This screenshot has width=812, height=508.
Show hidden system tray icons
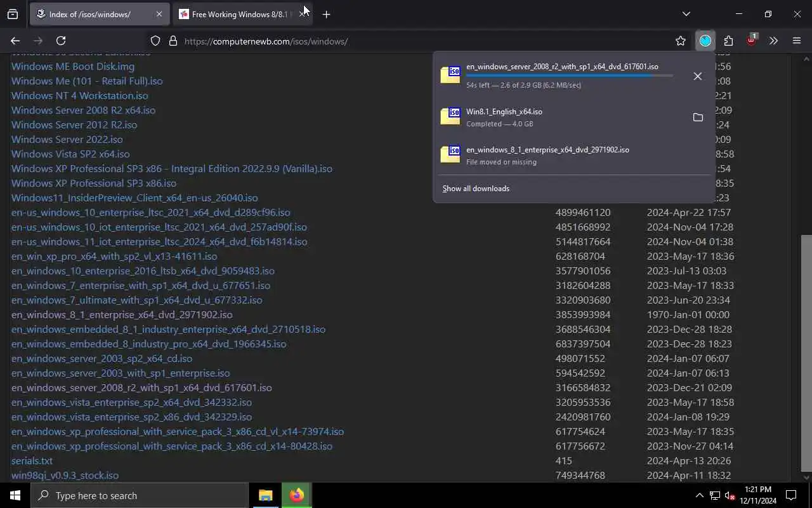[x=699, y=495]
